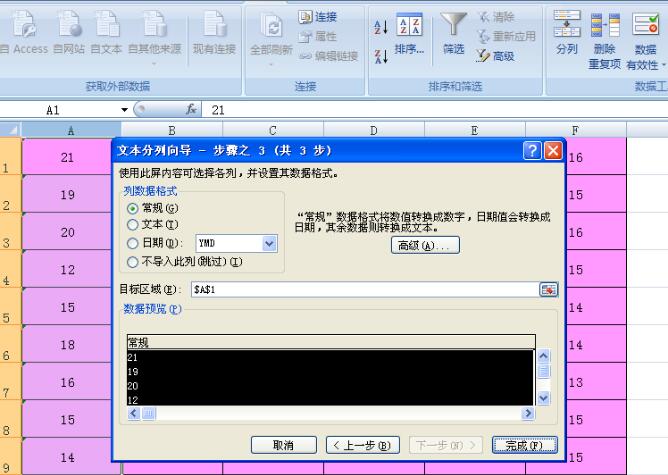
Task: Select cell A5 containing 15
Action: coord(67,306)
